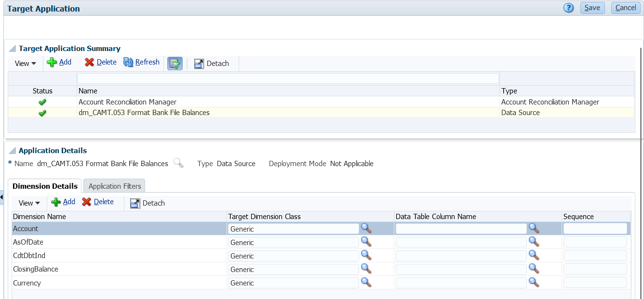Select the Dimension Details tab

pyautogui.click(x=45, y=186)
